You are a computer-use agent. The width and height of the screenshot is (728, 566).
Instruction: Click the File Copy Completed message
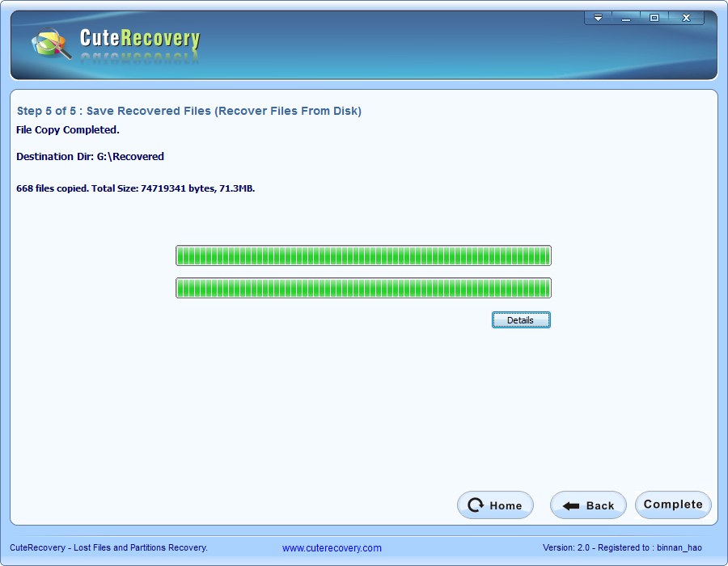click(68, 129)
